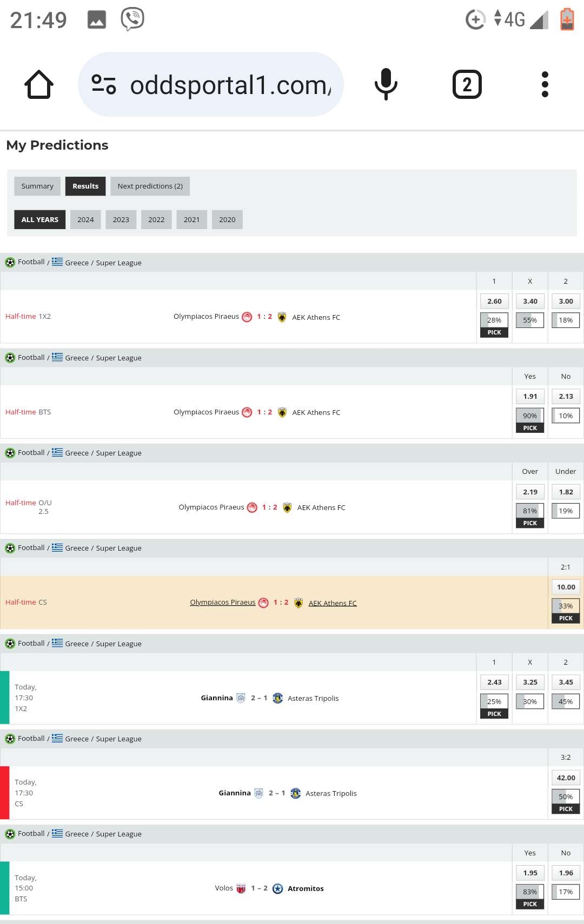Open the tab switcher showing 2 tabs
The height and width of the screenshot is (924, 584).
tap(467, 85)
